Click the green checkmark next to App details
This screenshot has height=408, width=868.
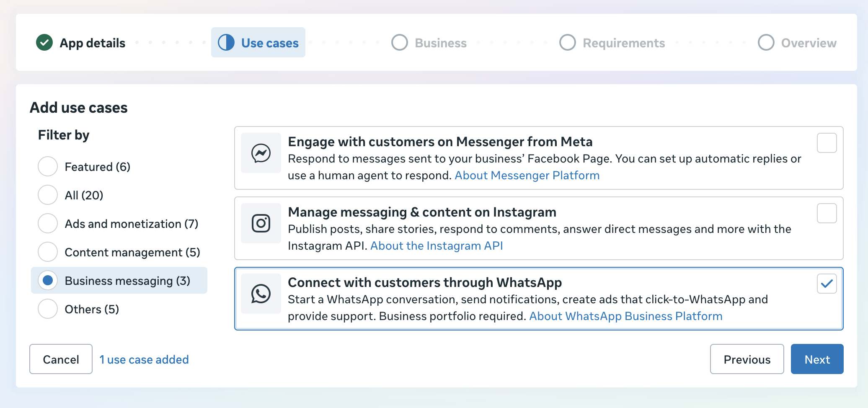pyautogui.click(x=44, y=42)
